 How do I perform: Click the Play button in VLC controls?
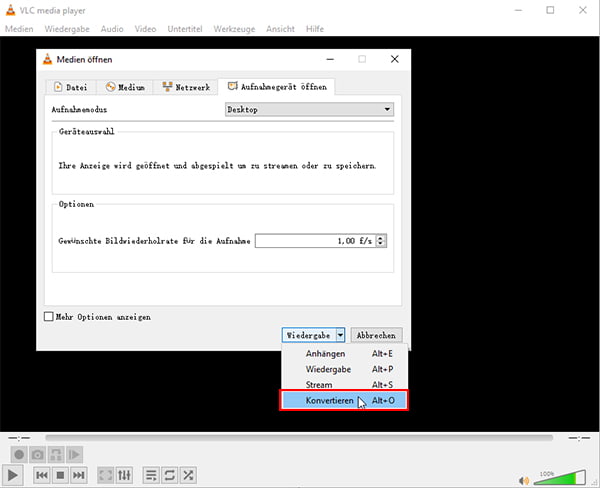13,475
